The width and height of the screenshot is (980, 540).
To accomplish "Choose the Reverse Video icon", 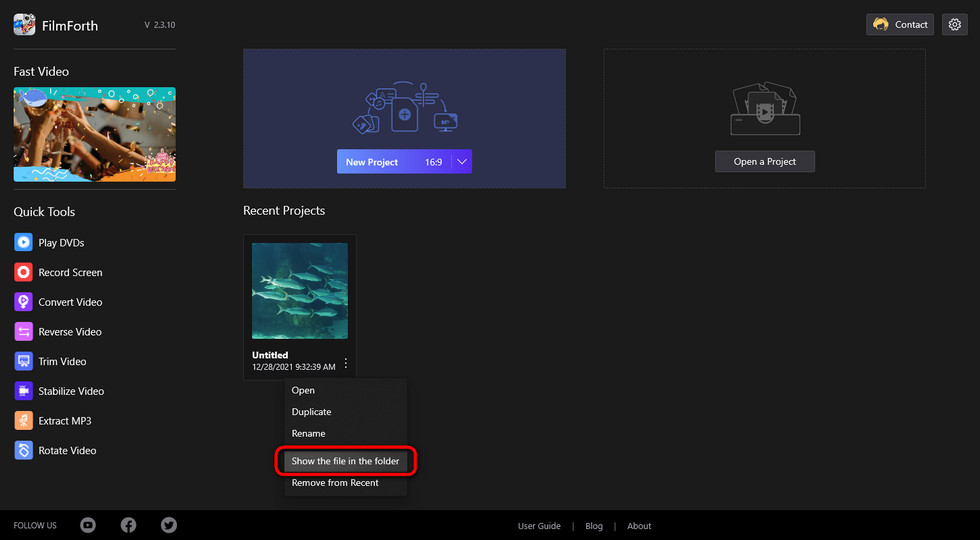I will [x=23, y=332].
